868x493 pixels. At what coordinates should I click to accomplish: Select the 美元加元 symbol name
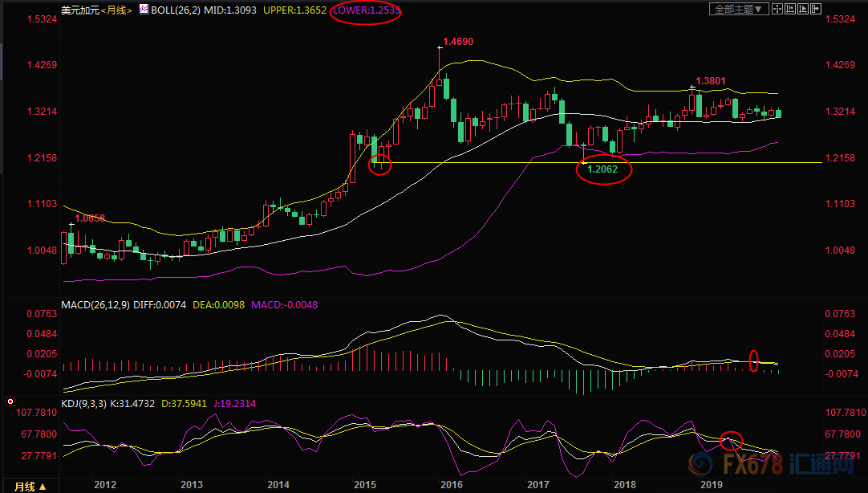pyautogui.click(x=79, y=10)
